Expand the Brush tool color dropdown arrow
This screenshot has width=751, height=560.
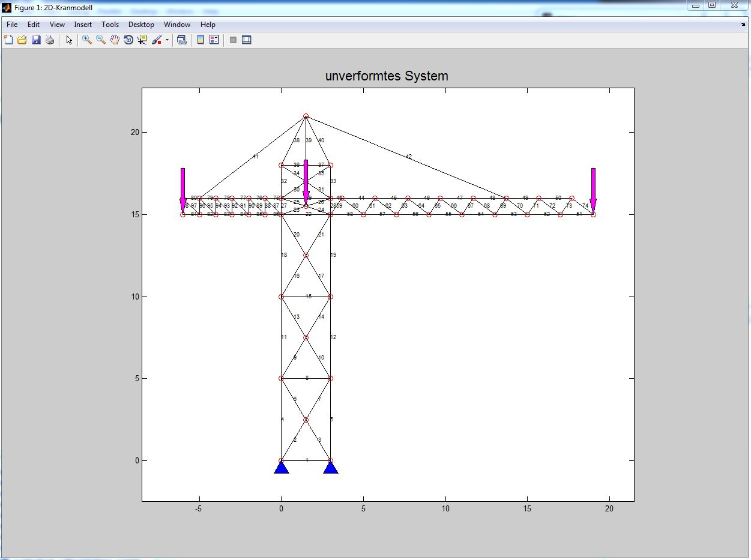[x=167, y=40]
